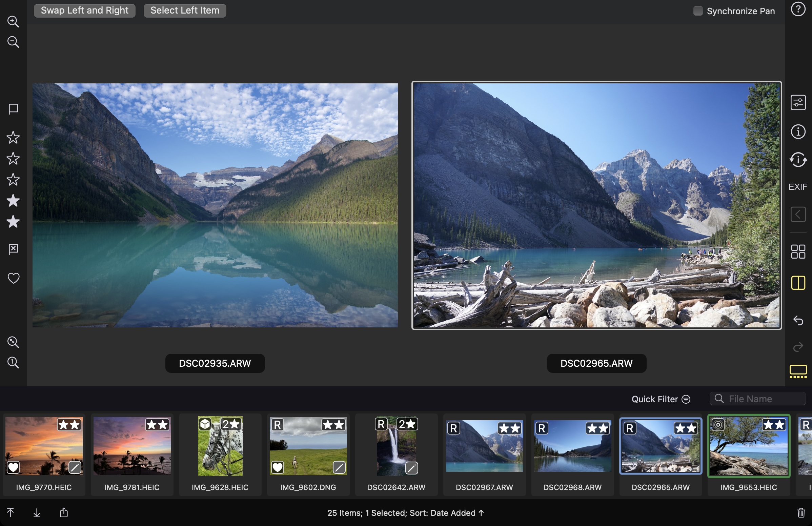
Task: Click the reject X box icon
Action: click(x=13, y=249)
